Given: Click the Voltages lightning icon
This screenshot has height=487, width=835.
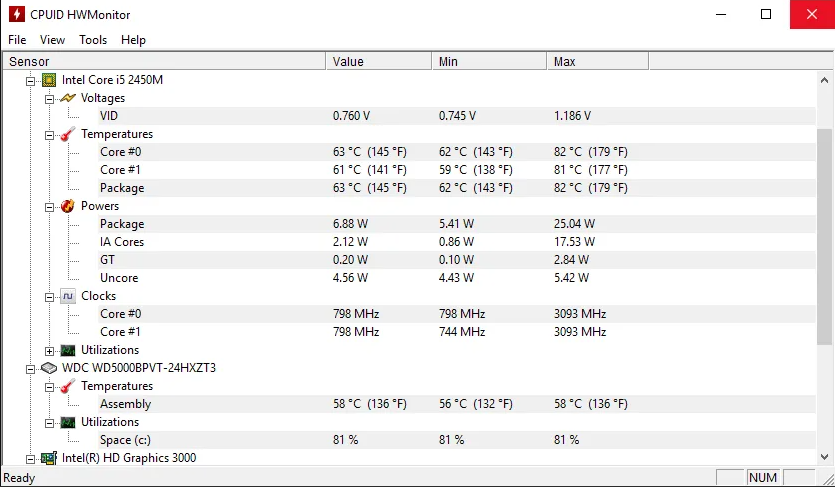Looking at the screenshot, I should (x=68, y=98).
